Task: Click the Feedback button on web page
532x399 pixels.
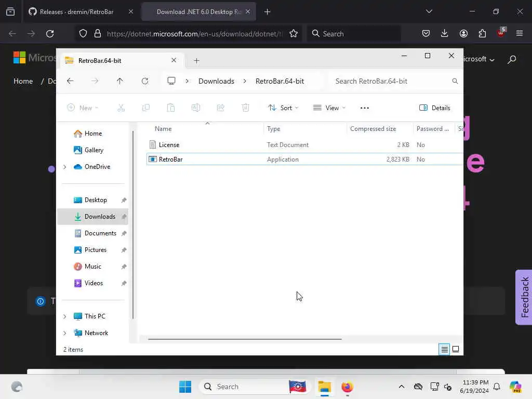Action: (x=524, y=297)
